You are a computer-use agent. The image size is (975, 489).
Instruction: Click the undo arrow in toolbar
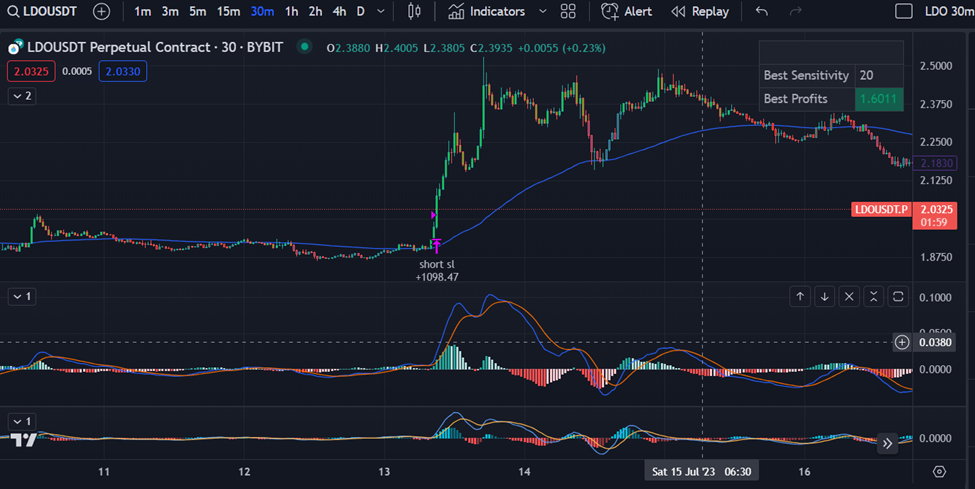click(x=762, y=12)
